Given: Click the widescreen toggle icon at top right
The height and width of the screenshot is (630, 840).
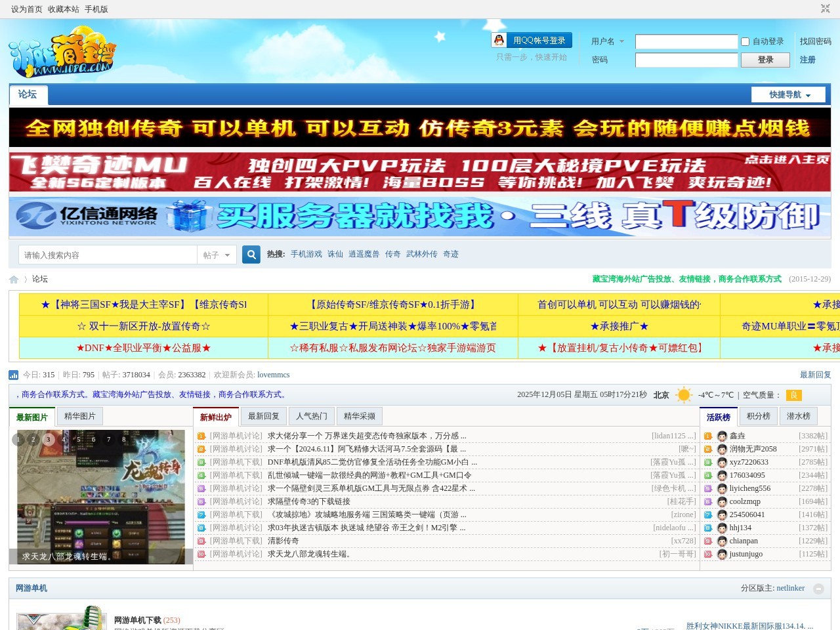Looking at the screenshot, I should [x=825, y=9].
